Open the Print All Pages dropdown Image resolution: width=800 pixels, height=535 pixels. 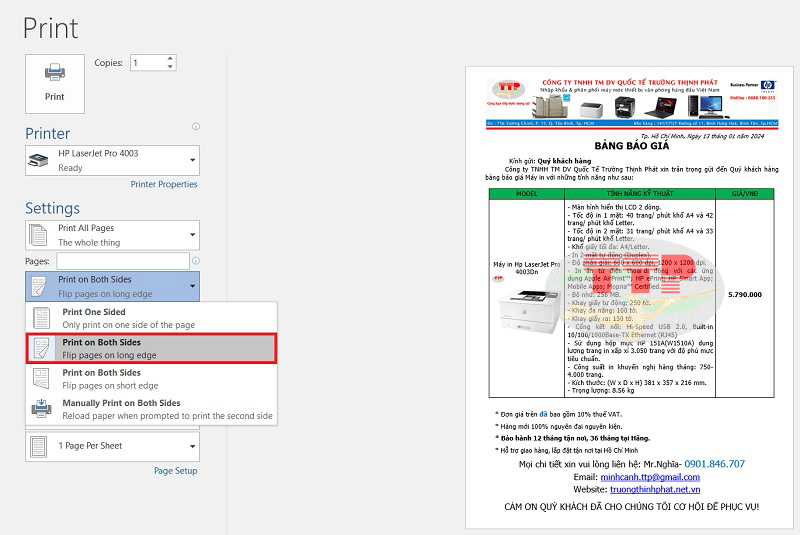click(x=112, y=235)
